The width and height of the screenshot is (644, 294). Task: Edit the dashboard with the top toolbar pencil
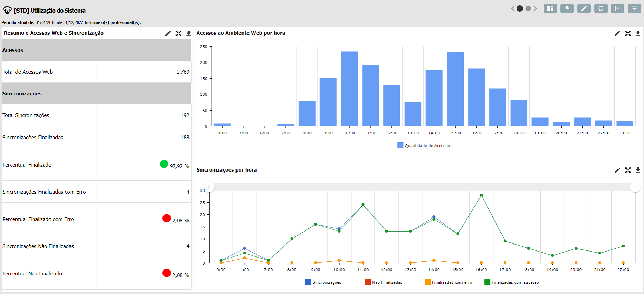pos(584,8)
